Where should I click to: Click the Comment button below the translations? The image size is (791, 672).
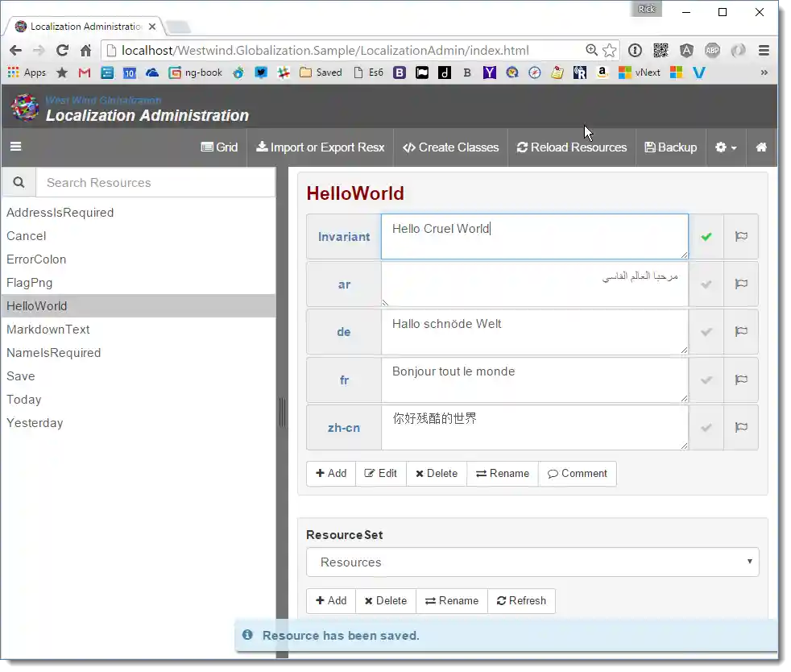(577, 473)
